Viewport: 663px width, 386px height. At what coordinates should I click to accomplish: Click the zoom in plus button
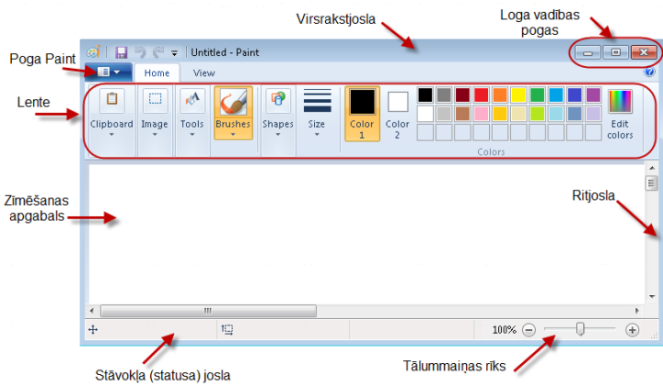(632, 330)
